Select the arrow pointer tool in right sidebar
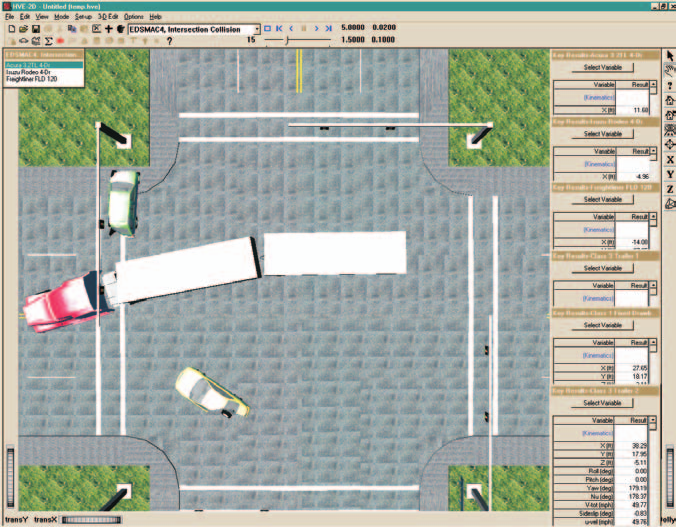 tap(670, 56)
